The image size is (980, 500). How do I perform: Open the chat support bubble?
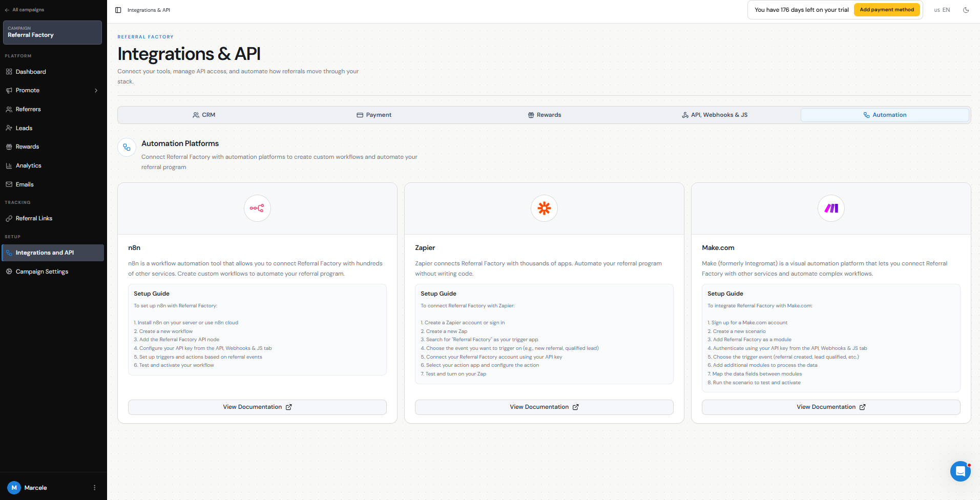(x=960, y=471)
